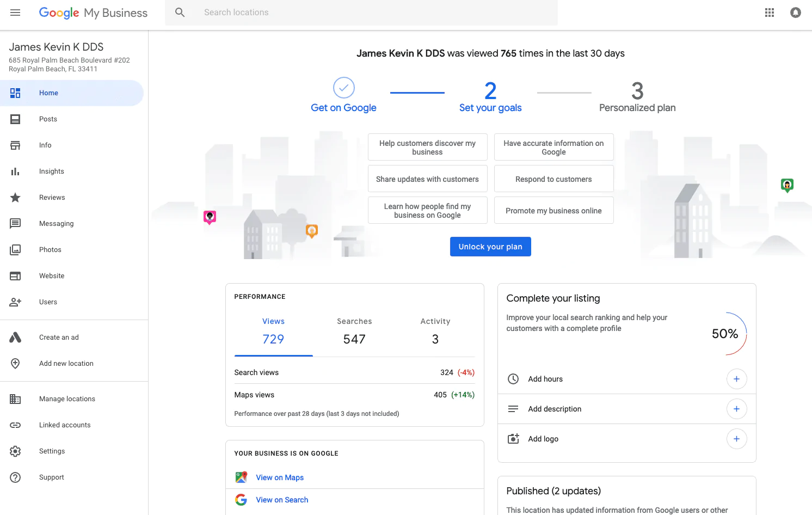The image size is (812, 515).
Task: Select 'Promote my business online' goal
Action: [x=553, y=211]
